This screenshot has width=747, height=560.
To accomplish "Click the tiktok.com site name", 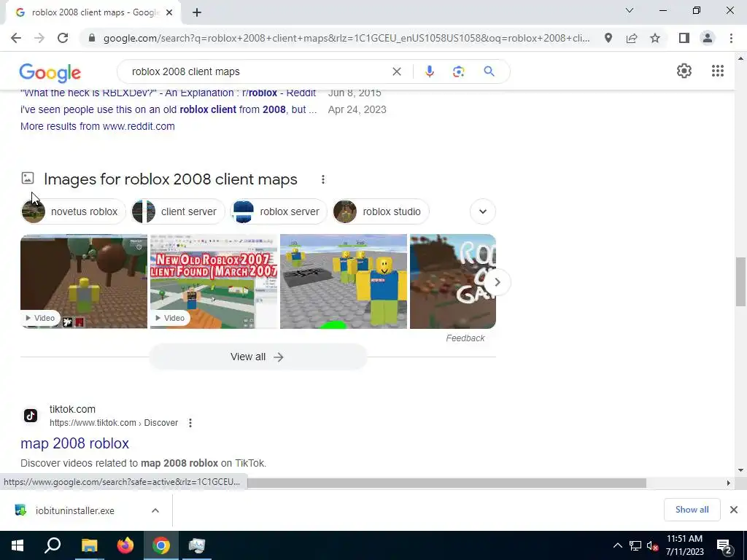I will [x=72, y=409].
